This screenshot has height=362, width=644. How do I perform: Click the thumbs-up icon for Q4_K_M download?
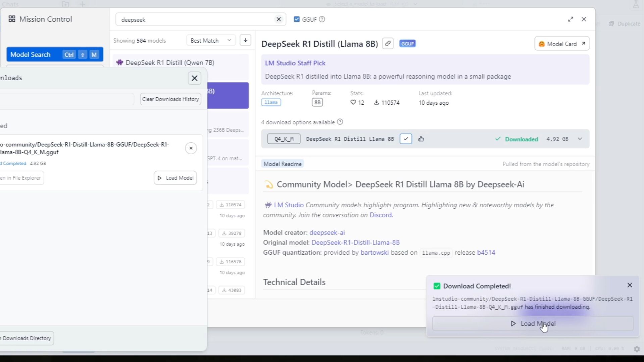tap(421, 139)
